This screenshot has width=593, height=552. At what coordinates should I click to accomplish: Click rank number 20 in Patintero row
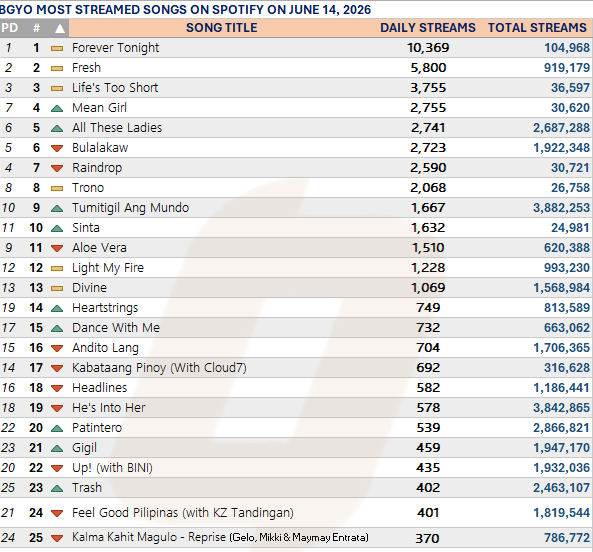tap(36, 428)
